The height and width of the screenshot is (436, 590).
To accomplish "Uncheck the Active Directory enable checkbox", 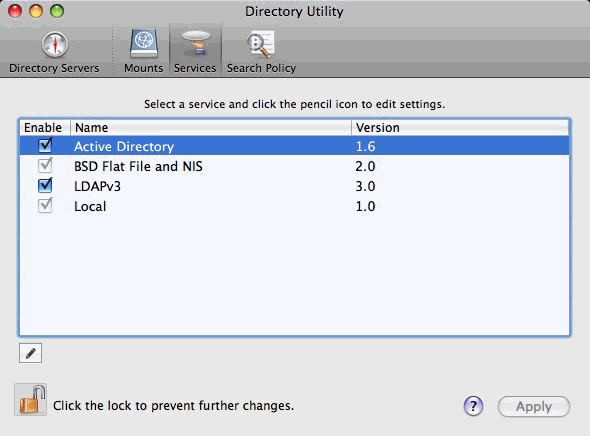I will (45, 145).
